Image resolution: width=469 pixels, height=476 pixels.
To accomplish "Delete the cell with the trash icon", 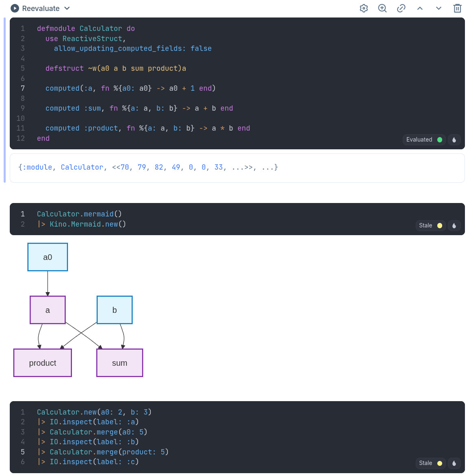I will 457,9.
